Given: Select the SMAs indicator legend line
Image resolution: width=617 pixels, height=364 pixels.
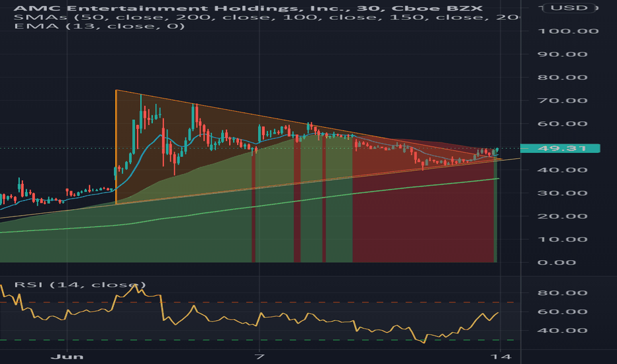Looking at the screenshot, I should pyautogui.click(x=266, y=17).
